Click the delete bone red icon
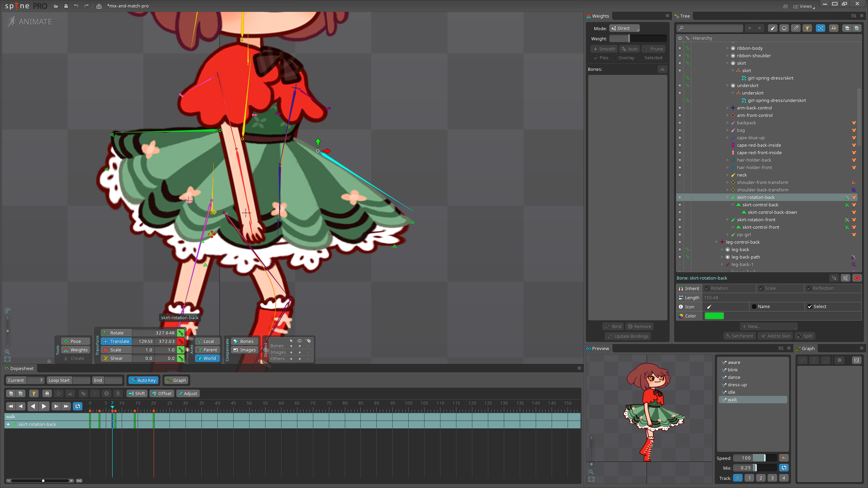The image size is (868, 488). [x=857, y=278]
